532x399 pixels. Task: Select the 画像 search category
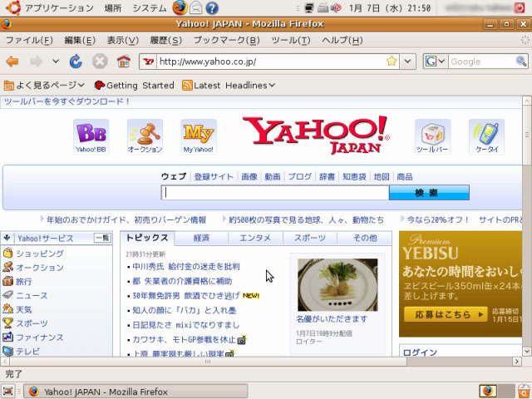pyautogui.click(x=249, y=176)
